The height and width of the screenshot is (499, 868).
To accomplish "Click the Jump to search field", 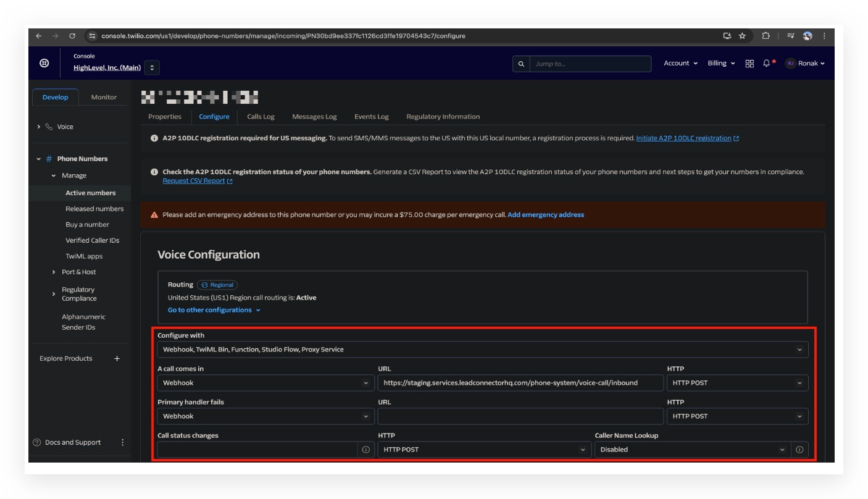I will click(x=590, y=64).
